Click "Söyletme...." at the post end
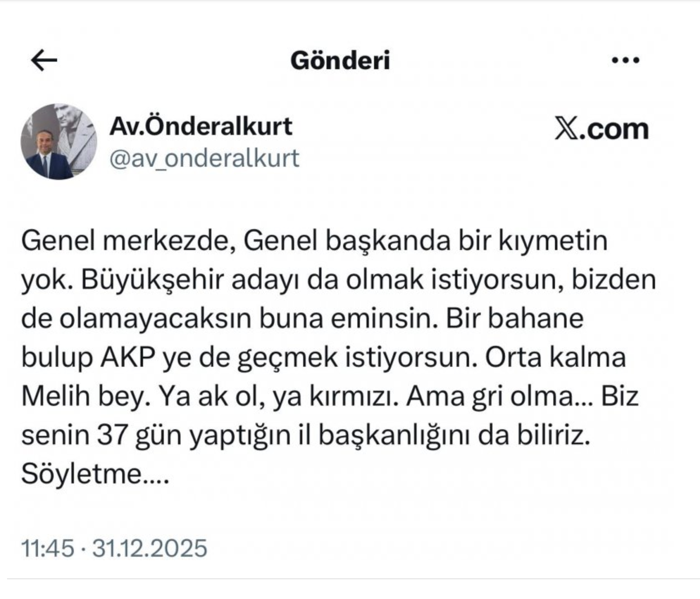Image resolution: width=700 pixels, height=599 pixels. 95,474
